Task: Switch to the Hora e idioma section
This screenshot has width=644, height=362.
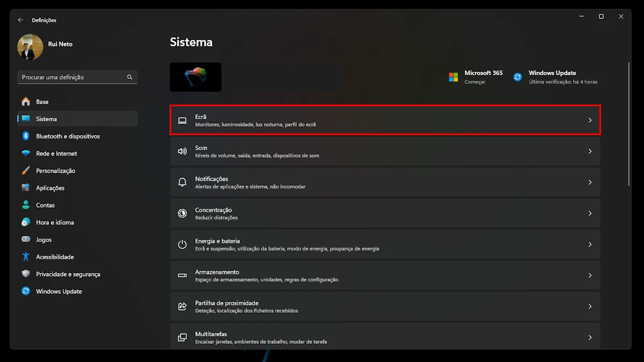Action: click(x=55, y=223)
